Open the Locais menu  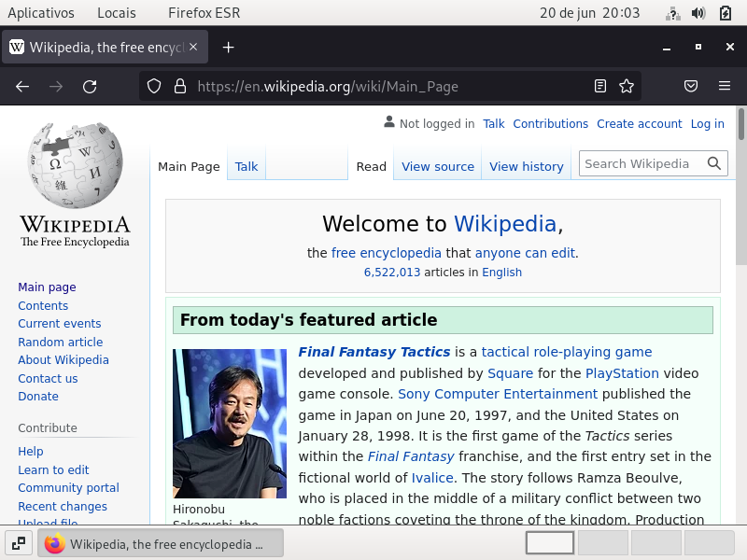point(117,13)
